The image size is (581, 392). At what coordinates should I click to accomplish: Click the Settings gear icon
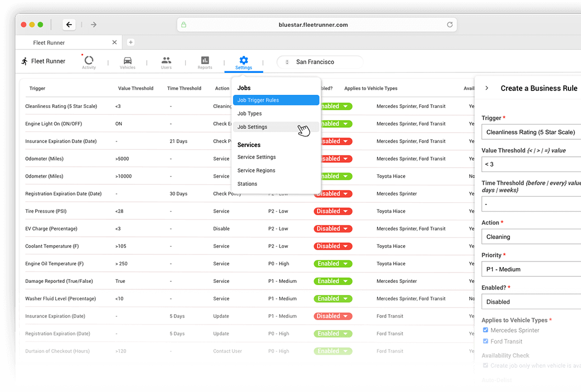coord(243,59)
